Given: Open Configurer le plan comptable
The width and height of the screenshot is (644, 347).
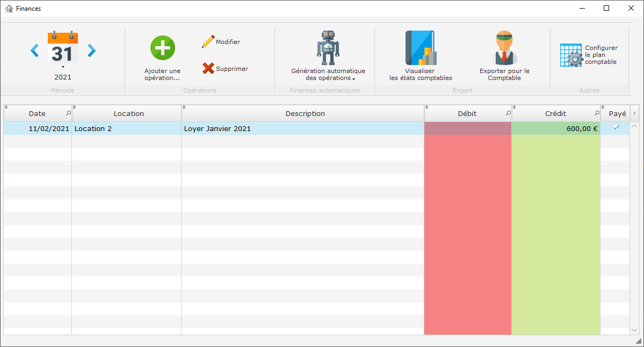Looking at the screenshot, I should (589, 55).
